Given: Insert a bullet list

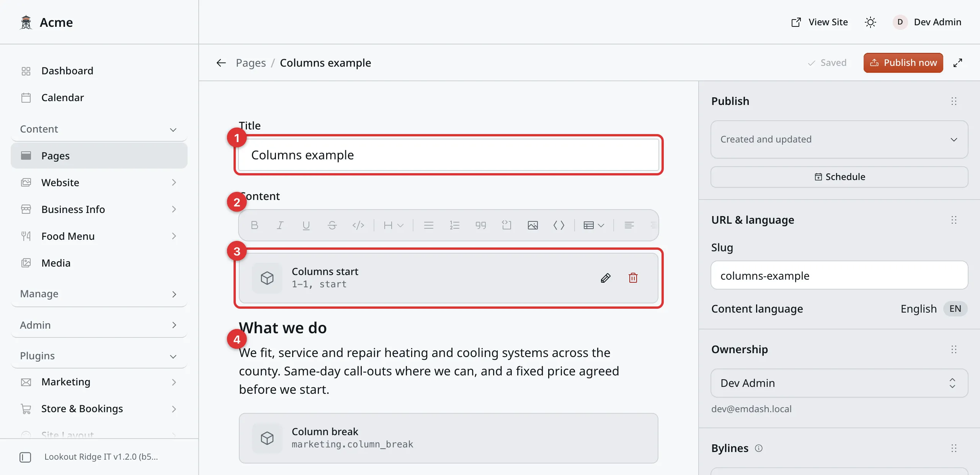Looking at the screenshot, I should (x=429, y=225).
